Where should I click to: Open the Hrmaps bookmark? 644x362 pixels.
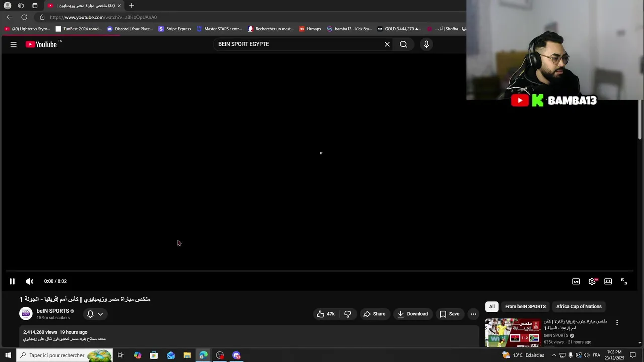(310, 29)
